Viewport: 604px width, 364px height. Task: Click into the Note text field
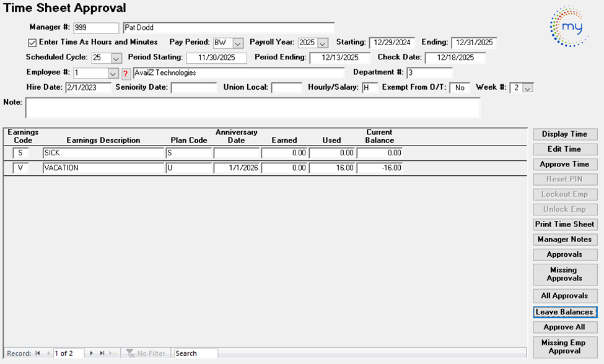tap(252, 108)
